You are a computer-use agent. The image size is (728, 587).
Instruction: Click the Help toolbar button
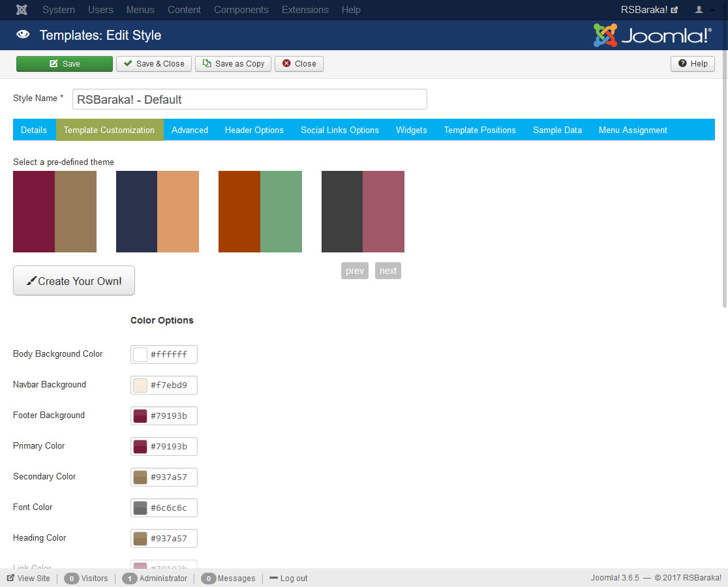[x=693, y=63]
